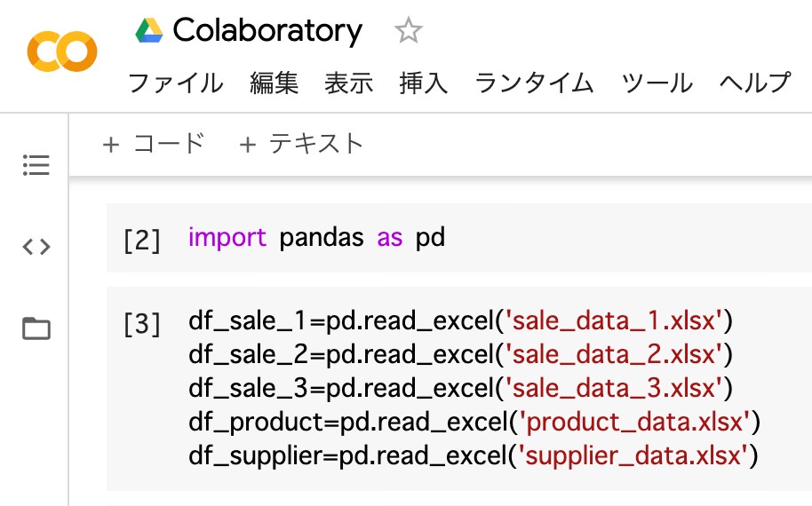Run cell [3] reading Excel files

point(142,325)
